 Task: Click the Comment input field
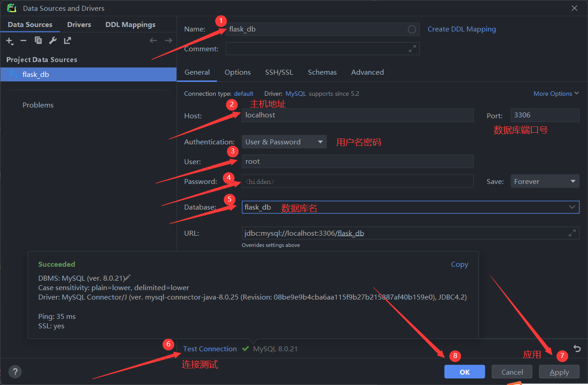[x=322, y=49]
